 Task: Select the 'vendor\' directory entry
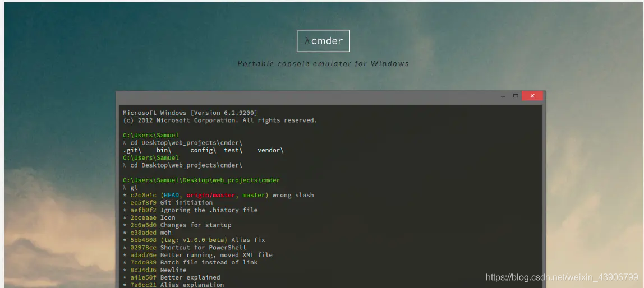tap(270, 150)
